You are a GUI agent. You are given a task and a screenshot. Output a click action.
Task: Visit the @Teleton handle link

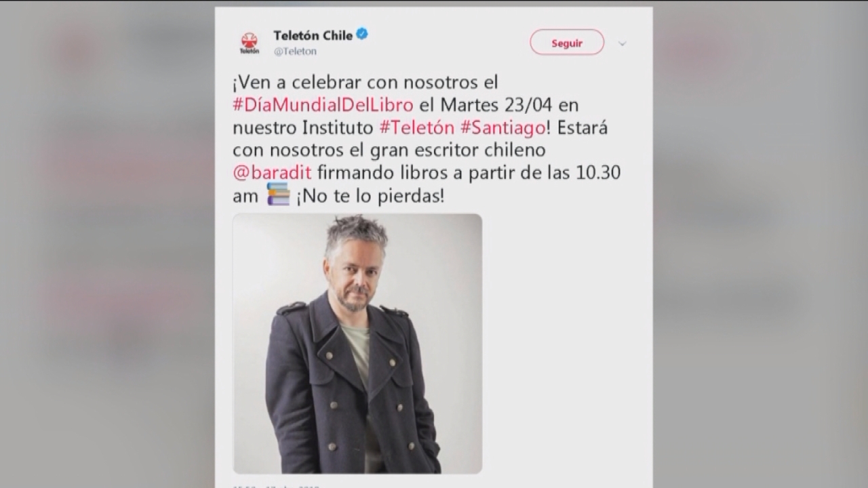click(295, 52)
